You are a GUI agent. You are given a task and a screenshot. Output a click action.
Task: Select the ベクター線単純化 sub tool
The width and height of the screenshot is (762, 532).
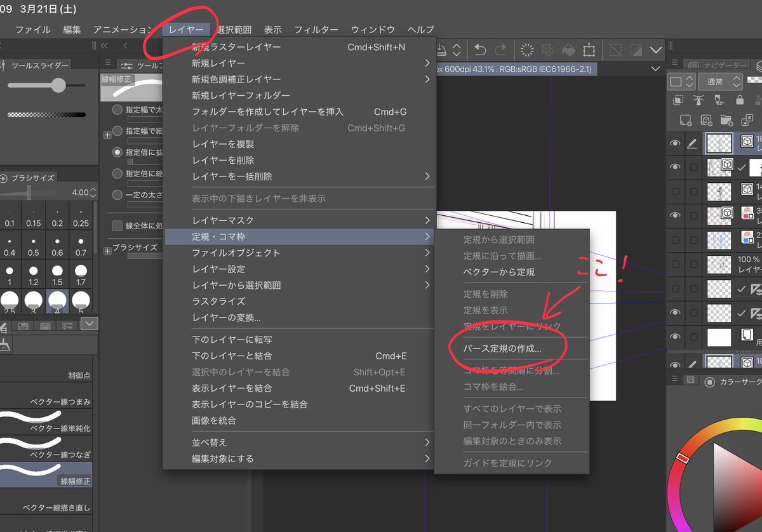click(x=48, y=421)
